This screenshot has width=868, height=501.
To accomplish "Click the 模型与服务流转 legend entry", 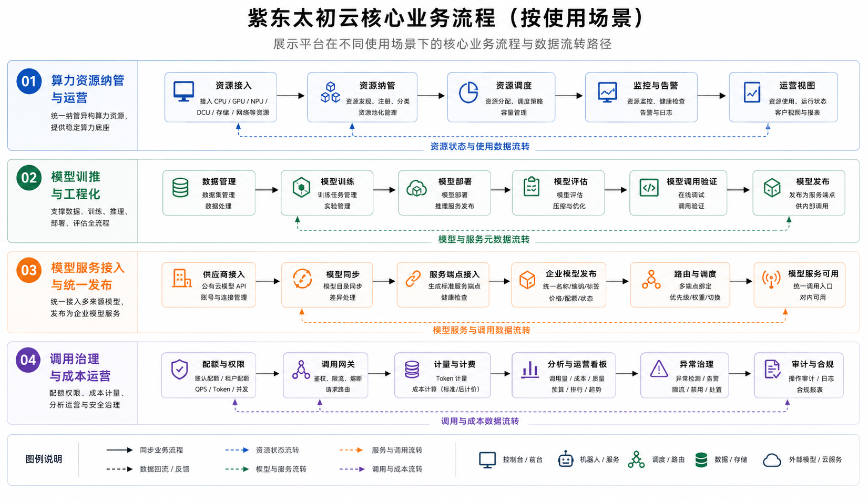I will pyautogui.click(x=265, y=469).
